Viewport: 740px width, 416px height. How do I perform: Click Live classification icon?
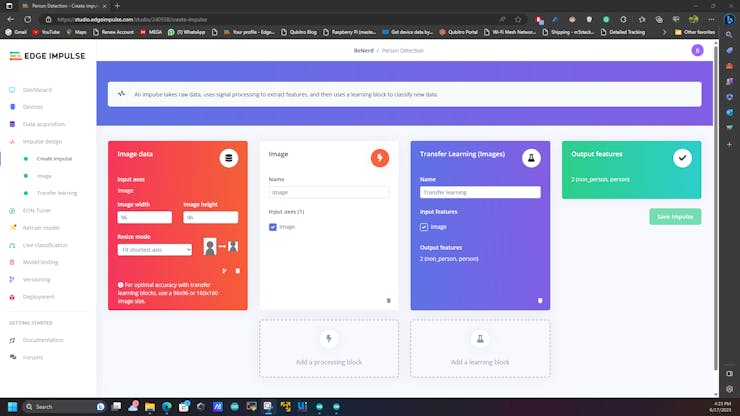[x=12, y=245]
